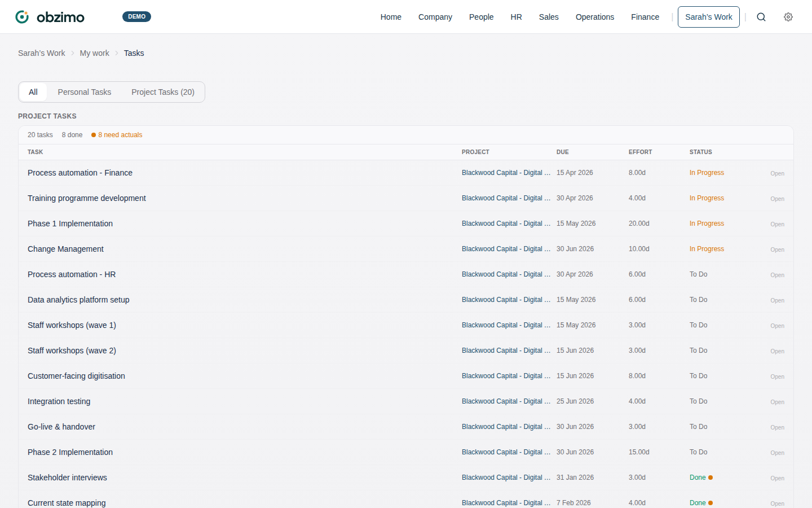
Task: Open the People menu
Action: point(481,17)
